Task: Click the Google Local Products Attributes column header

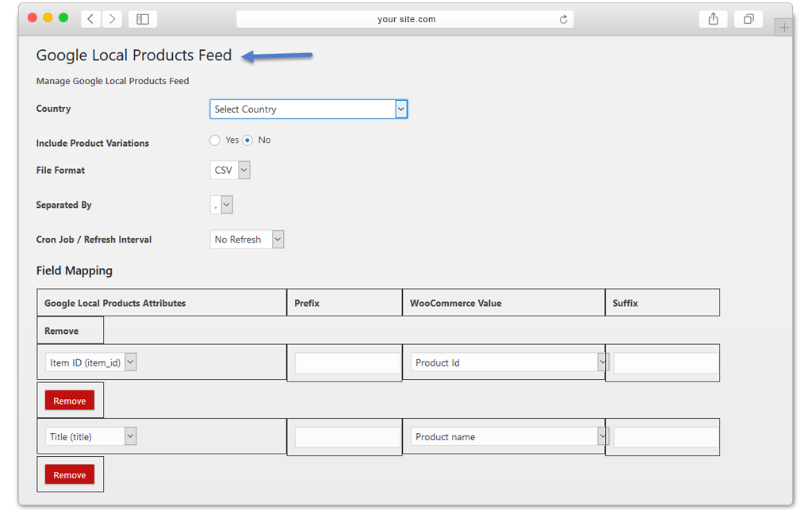Action: [x=162, y=303]
